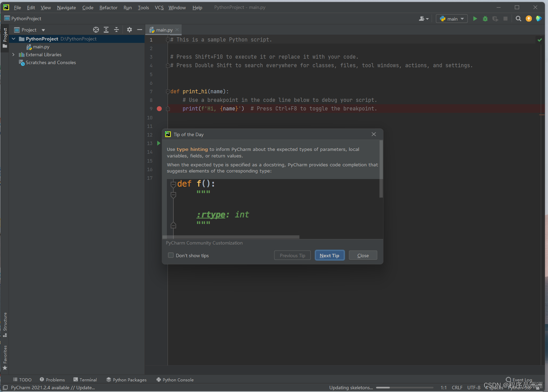Viewport: 548px width, 392px height.
Task: Toggle the Project side tool window tab
Action: coord(5,38)
